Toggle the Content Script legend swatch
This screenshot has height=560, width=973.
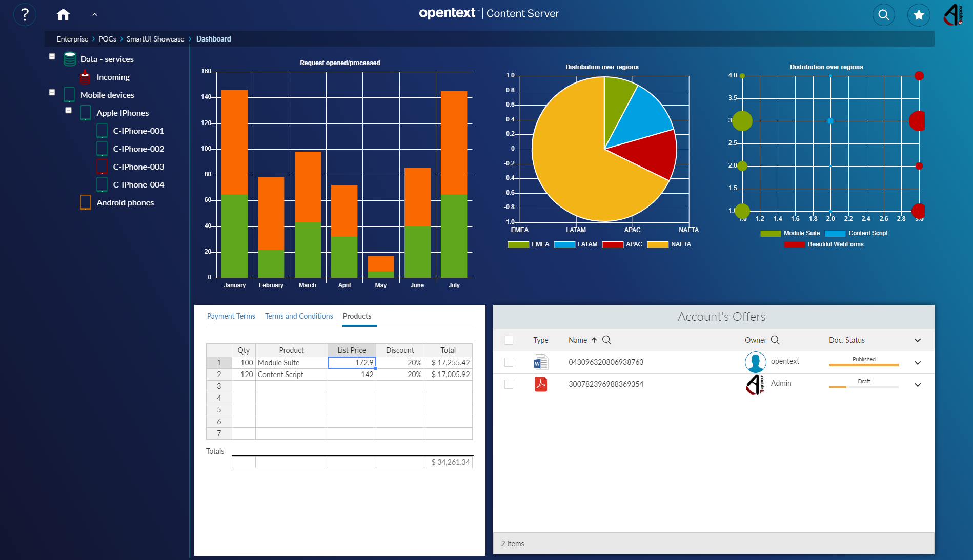(x=835, y=234)
